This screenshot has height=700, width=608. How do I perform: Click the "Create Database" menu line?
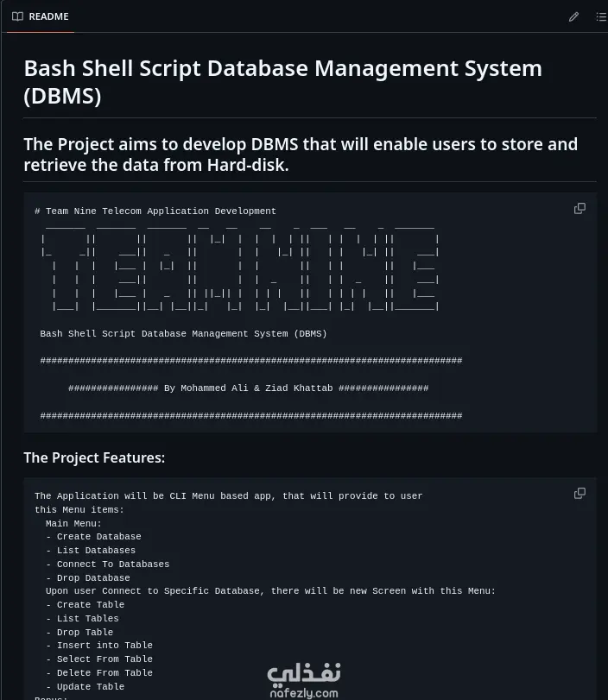coord(94,537)
